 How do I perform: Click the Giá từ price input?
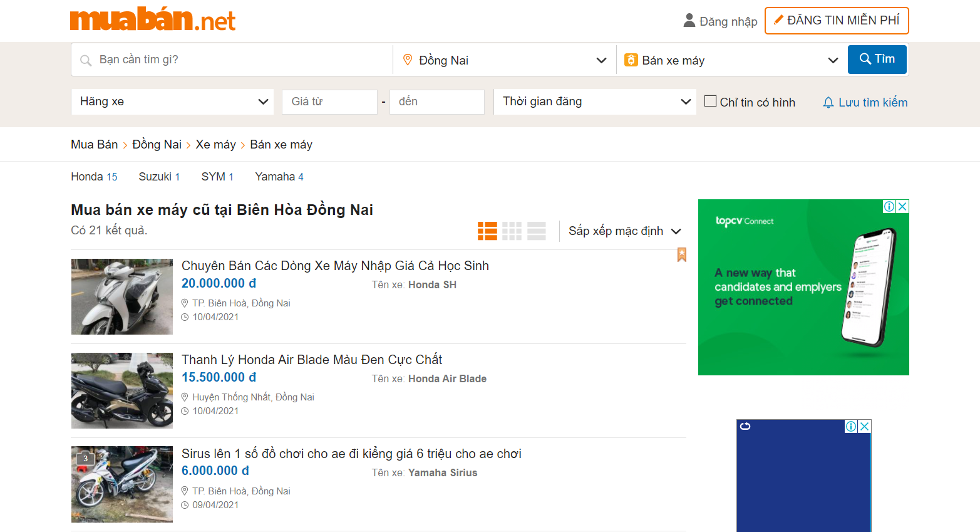pyautogui.click(x=329, y=102)
